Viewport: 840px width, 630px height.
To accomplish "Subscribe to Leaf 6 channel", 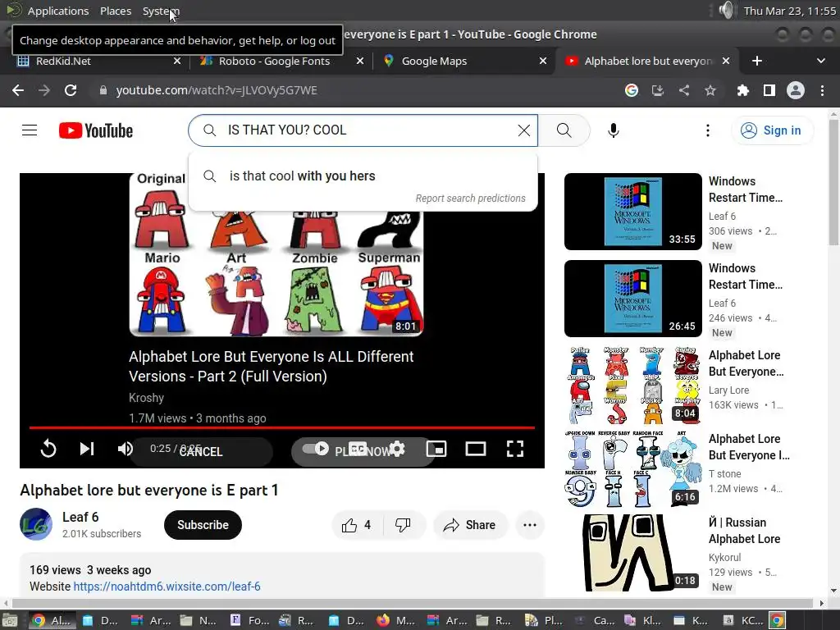I will [x=203, y=525].
